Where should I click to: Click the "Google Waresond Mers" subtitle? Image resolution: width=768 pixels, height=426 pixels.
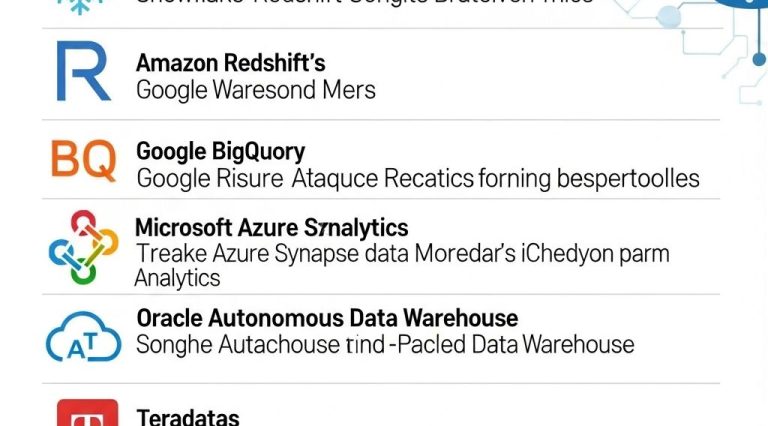click(x=255, y=90)
